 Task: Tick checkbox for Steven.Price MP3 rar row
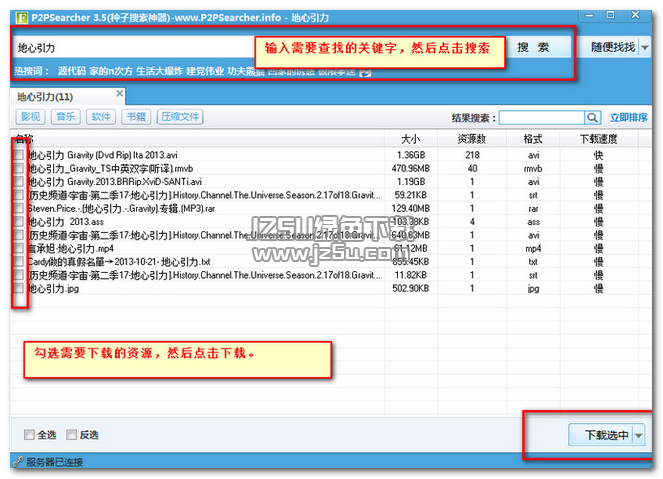coord(18,208)
